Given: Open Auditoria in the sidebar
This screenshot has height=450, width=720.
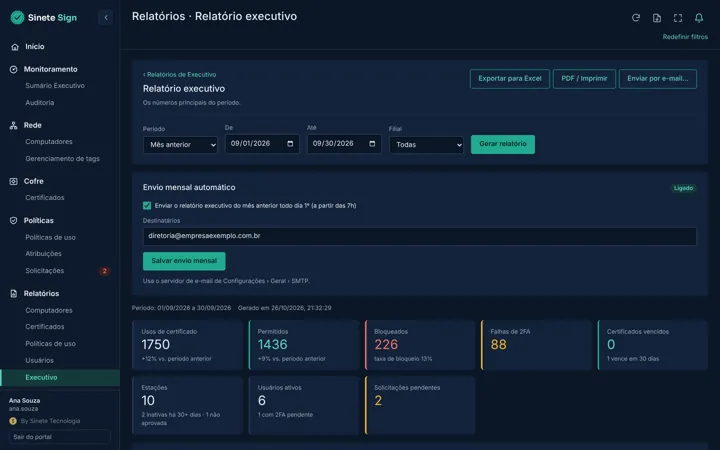Looking at the screenshot, I should pyautogui.click(x=40, y=103).
